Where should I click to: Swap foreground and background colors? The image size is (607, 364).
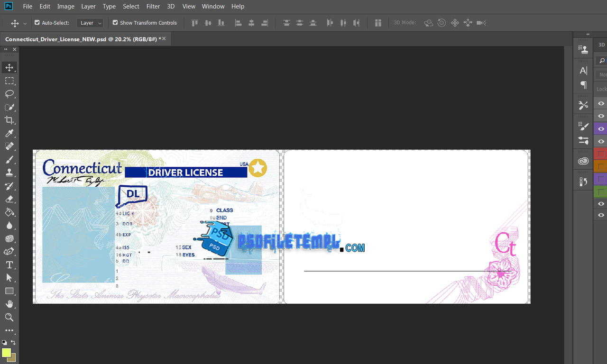(13, 342)
